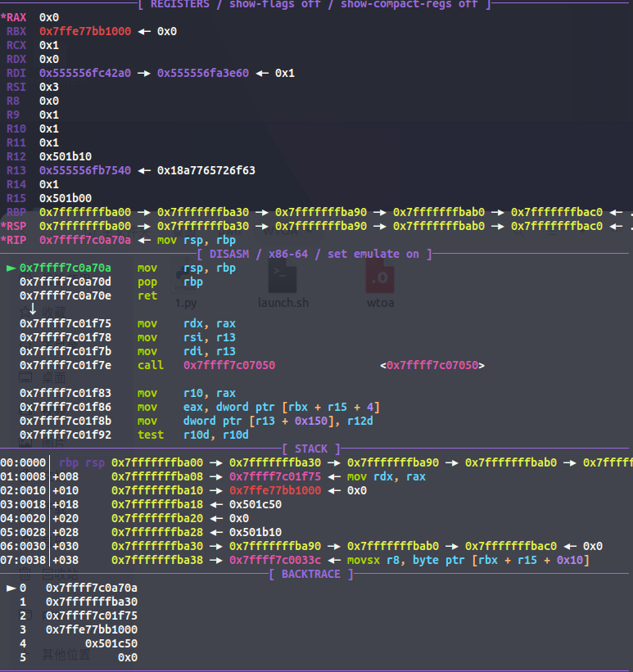Select the RIP value 0x7ffff7c0a70a in registers
Image resolution: width=633 pixels, height=672 pixels.
(85, 241)
